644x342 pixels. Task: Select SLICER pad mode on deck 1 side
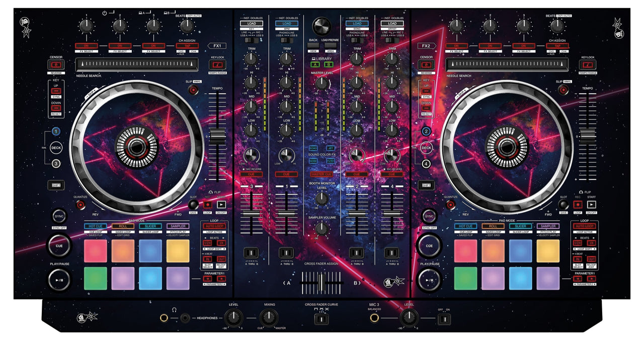(x=150, y=227)
